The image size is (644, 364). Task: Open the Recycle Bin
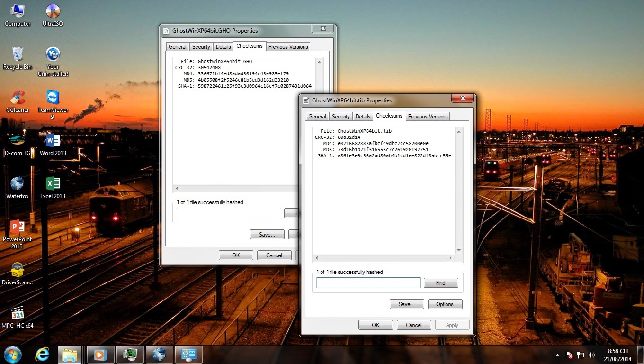[x=18, y=55]
